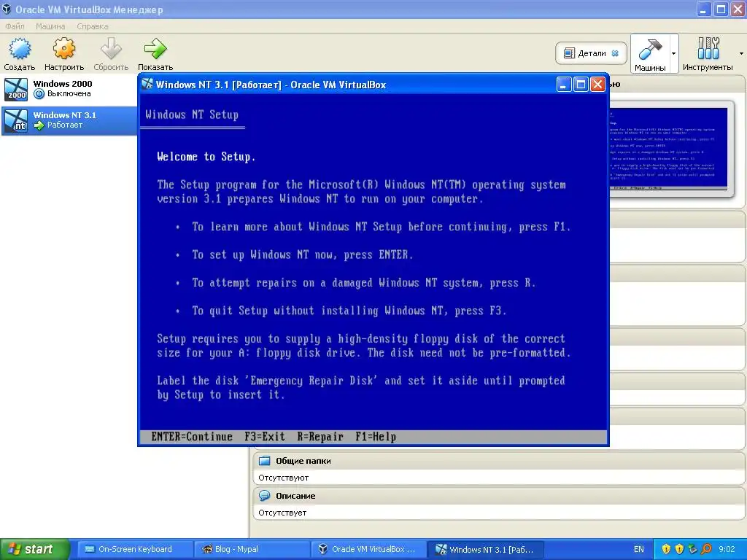
Task: Close the Windows NT 3.1 VM window
Action: pyautogui.click(x=597, y=85)
